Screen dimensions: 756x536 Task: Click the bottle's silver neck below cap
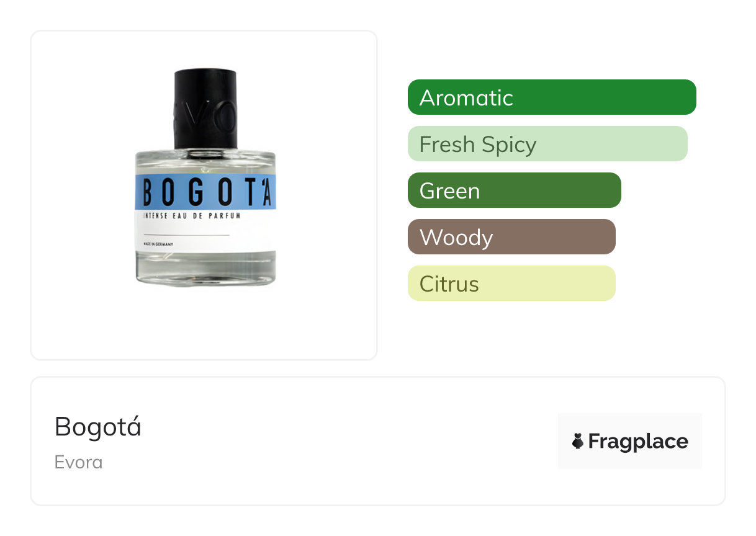click(205, 151)
